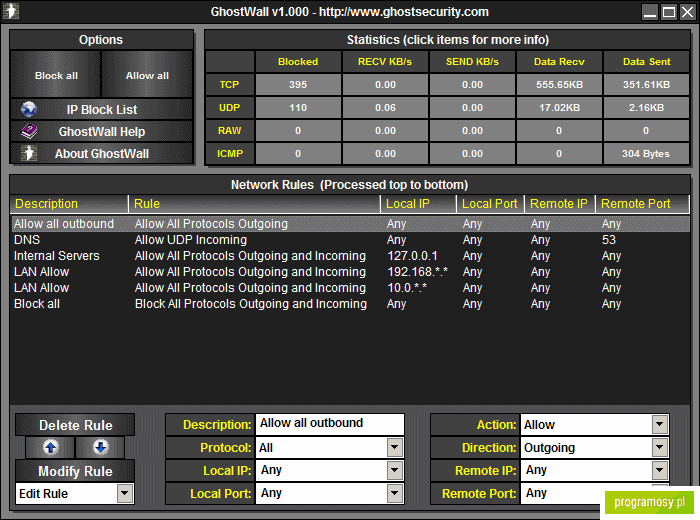This screenshot has height=520, width=700.
Task: Move rule down with blue down arrow
Action: 100,447
